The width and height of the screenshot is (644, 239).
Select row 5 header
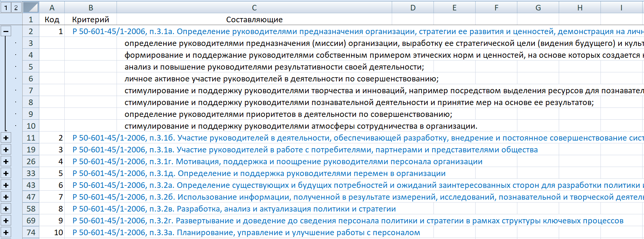click(31, 67)
